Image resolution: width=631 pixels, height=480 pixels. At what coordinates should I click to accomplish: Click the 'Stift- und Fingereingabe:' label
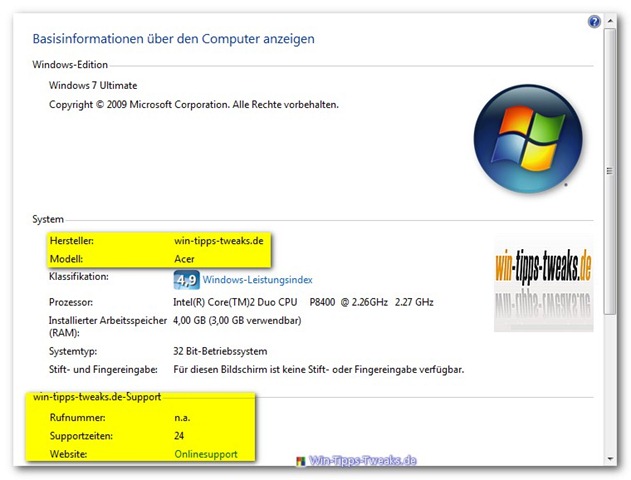(103, 369)
